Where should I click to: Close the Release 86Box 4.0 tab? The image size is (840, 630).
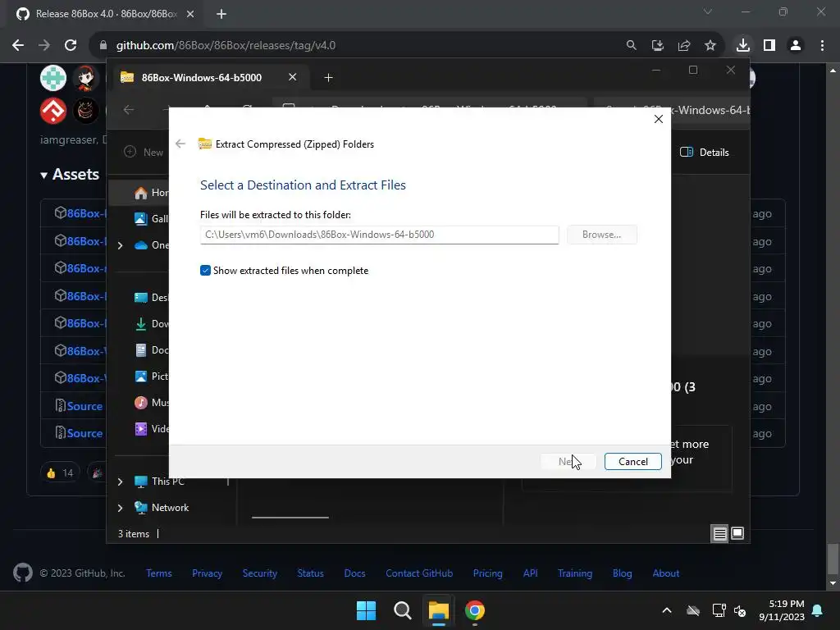click(x=190, y=14)
